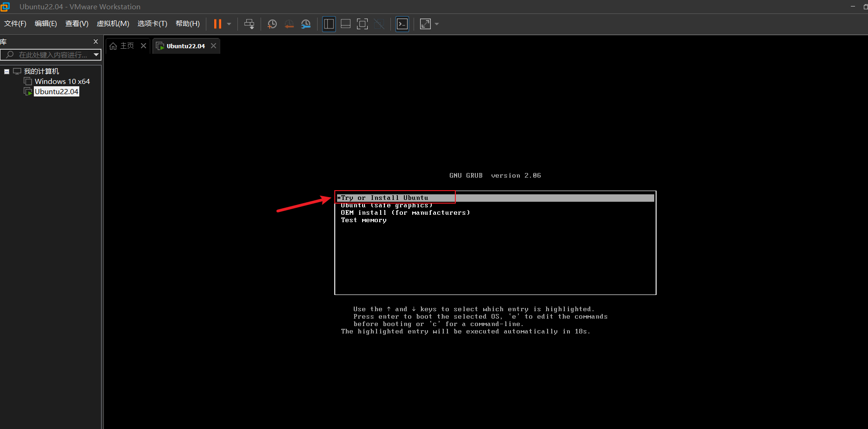The height and width of the screenshot is (429, 868).
Task: Click the search magnifier icon in library
Action: click(x=9, y=55)
